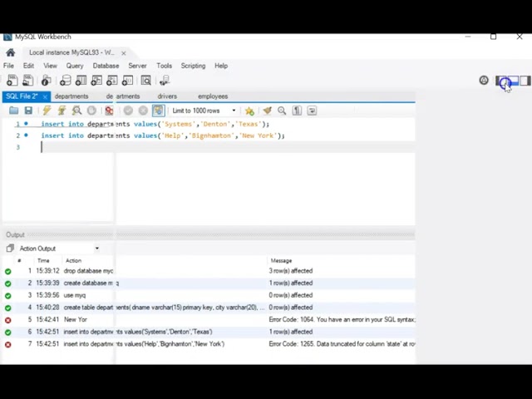Toggle word wrap in editor

pyautogui.click(x=312, y=111)
